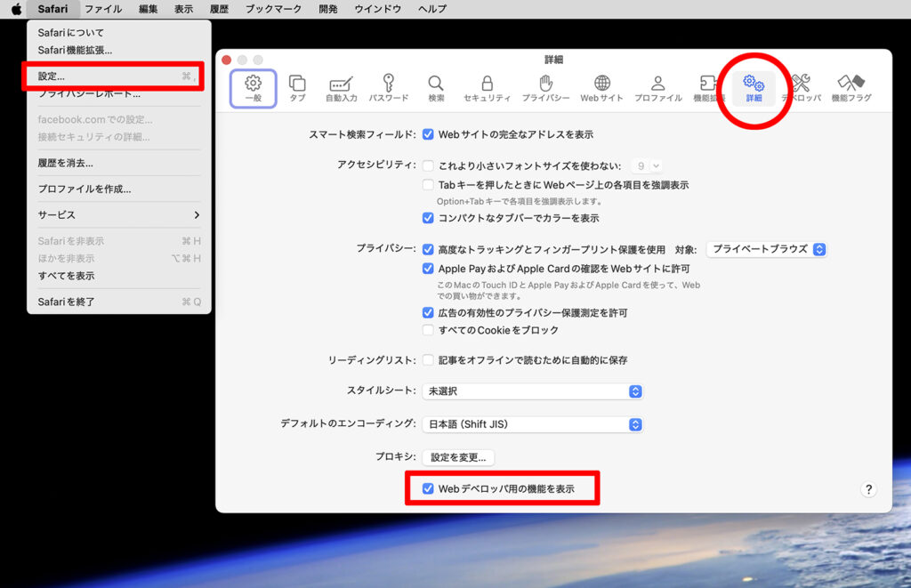Open the Style sheet (未選択) dropdown
The width and height of the screenshot is (911, 588).
pos(532,391)
